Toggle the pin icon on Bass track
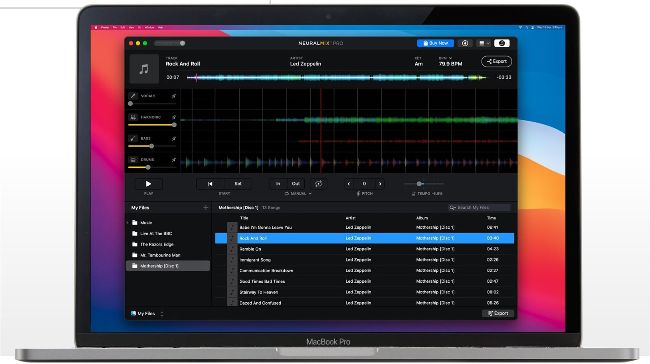 pos(174,138)
